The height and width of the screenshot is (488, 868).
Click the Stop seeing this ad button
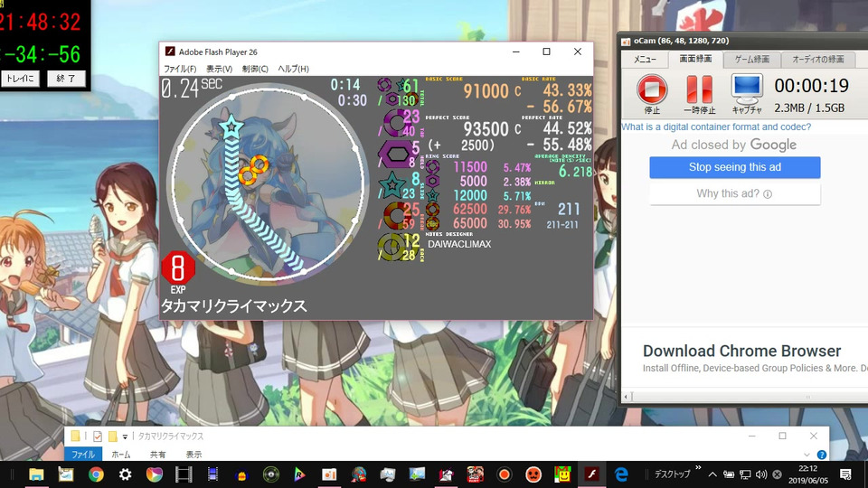tap(734, 167)
